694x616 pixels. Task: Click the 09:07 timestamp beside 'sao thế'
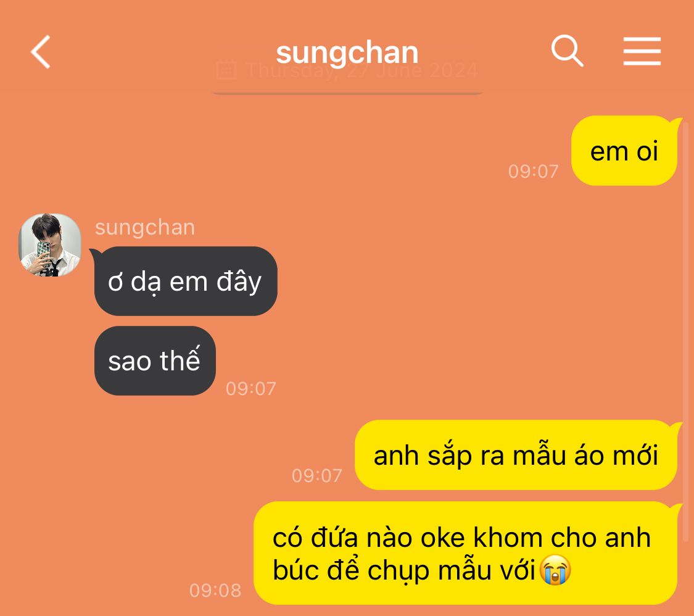251,389
